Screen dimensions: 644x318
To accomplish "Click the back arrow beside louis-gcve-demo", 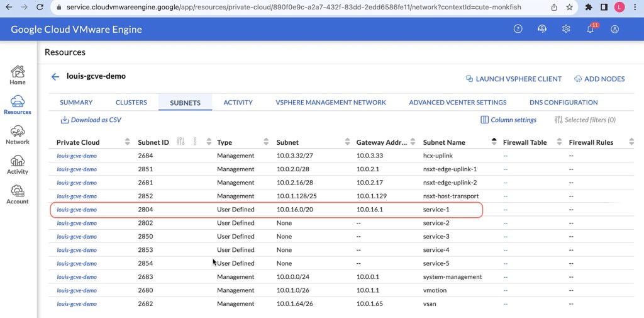I will click(x=55, y=77).
